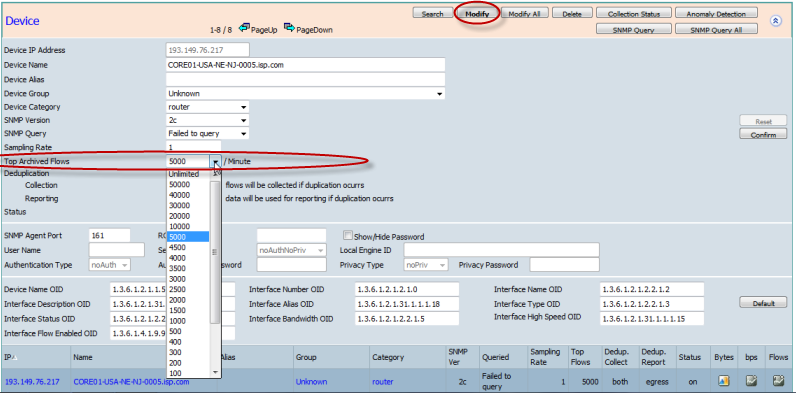The image size is (796, 393).
Task: Click the Sampling Rate input field
Action: (193, 147)
